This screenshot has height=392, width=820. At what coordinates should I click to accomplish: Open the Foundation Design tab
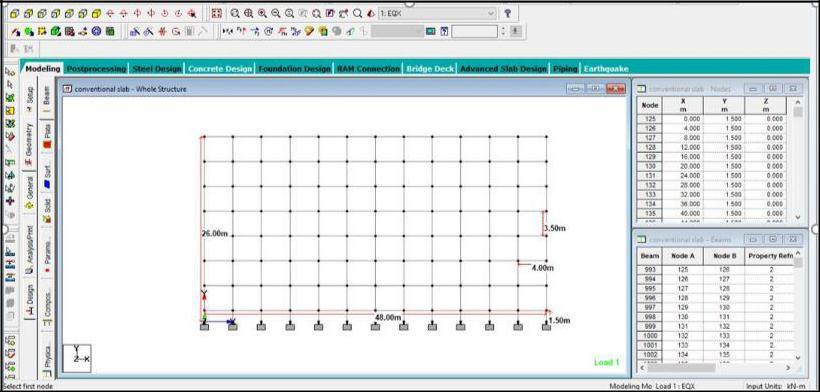tap(294, 68)
